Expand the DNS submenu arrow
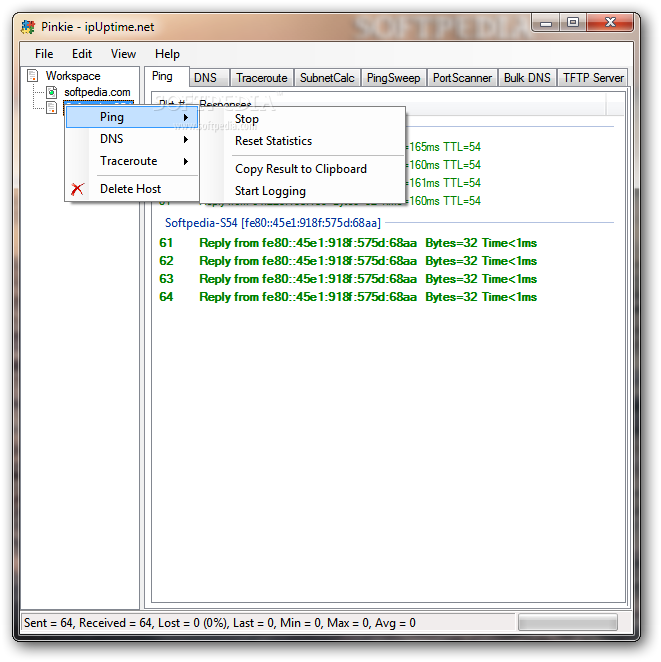Screen dimensions: 661x662 coord(186,139)
